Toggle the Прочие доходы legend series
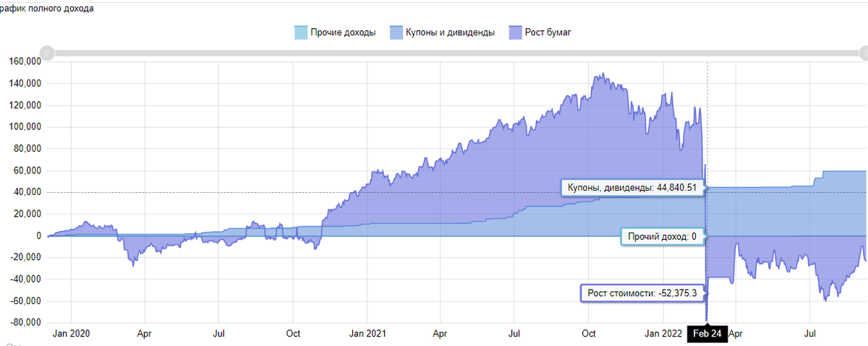Image resolution: width=868 pixels, height=346 pixels. click(335, 33)
